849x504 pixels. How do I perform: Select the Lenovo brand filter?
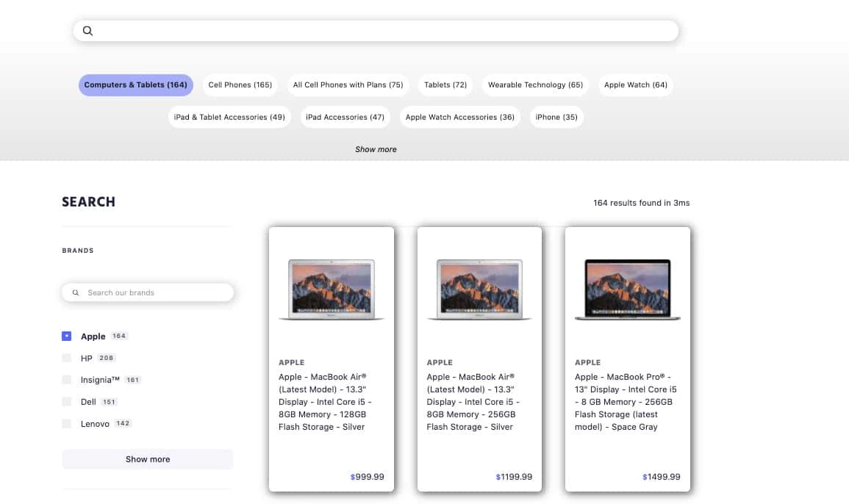coord(66,424)
